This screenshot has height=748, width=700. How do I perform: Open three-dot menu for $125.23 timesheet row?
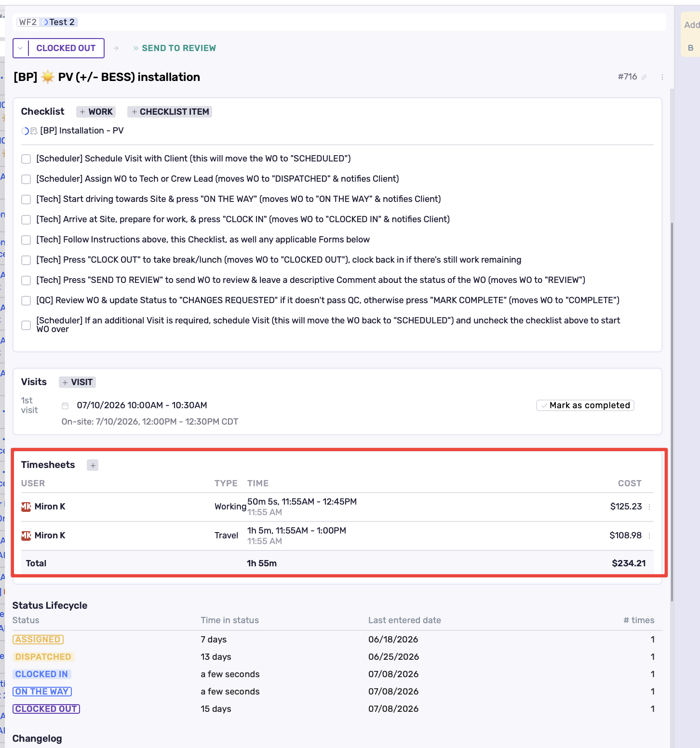click(649, 507)
